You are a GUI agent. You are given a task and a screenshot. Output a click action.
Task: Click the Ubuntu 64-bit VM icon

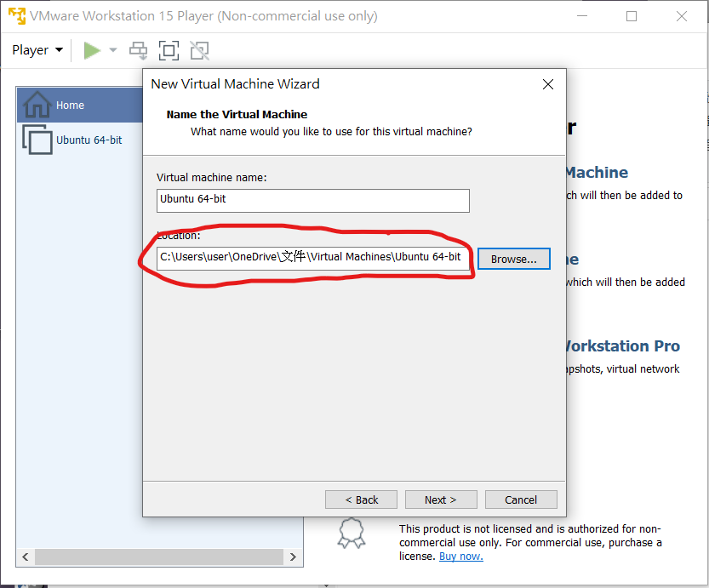[x=37, y=140]
